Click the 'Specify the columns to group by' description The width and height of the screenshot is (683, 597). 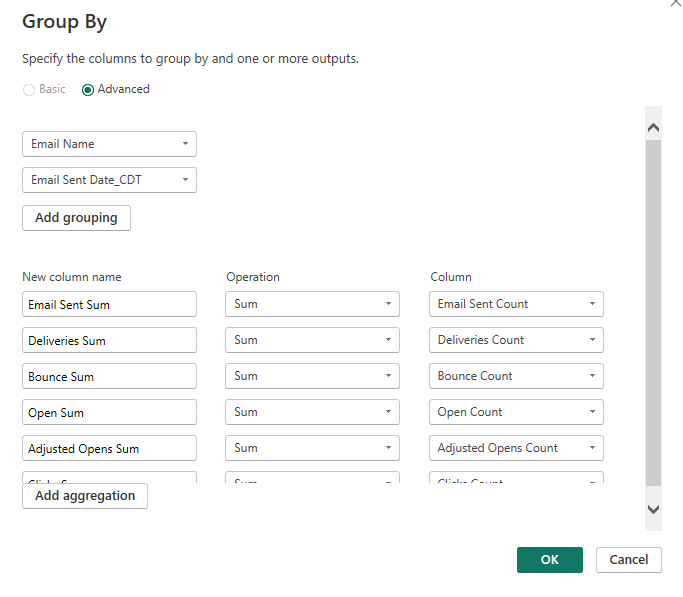click(190, 59)
